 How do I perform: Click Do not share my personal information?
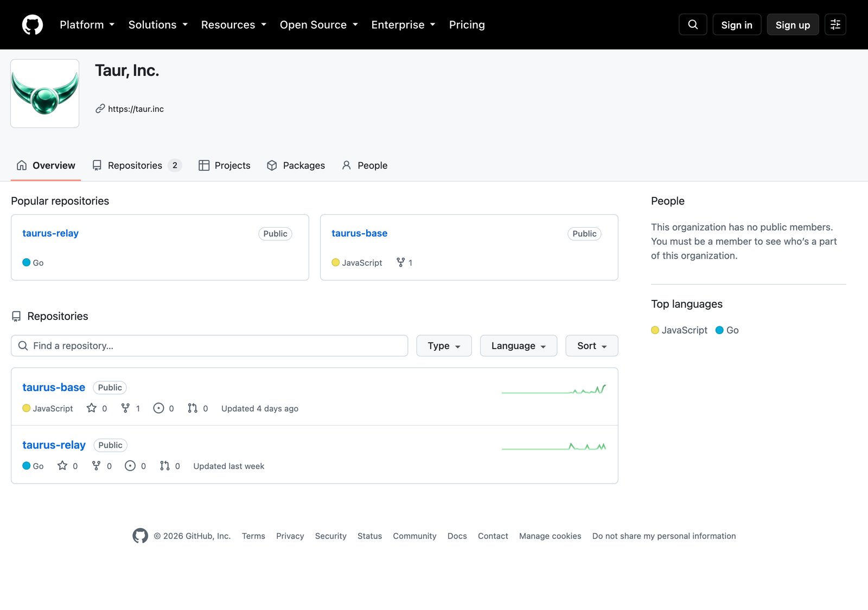664,536
